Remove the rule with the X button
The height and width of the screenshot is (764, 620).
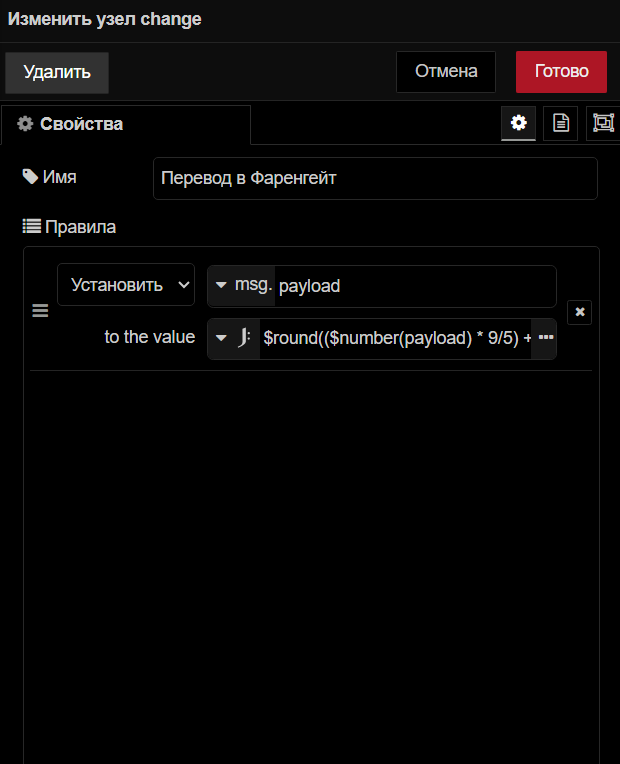click(x=580, y=312)
